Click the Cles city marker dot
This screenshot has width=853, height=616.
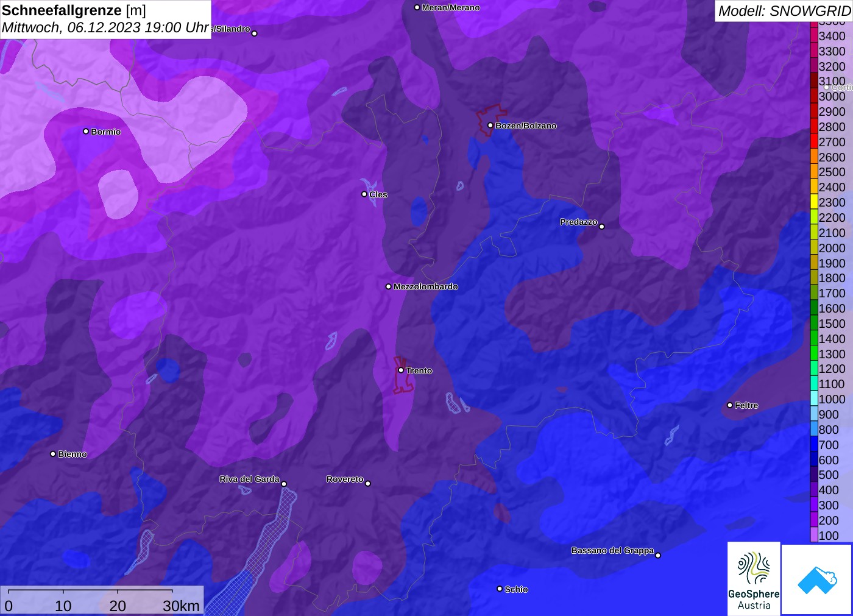click(364, 194)
